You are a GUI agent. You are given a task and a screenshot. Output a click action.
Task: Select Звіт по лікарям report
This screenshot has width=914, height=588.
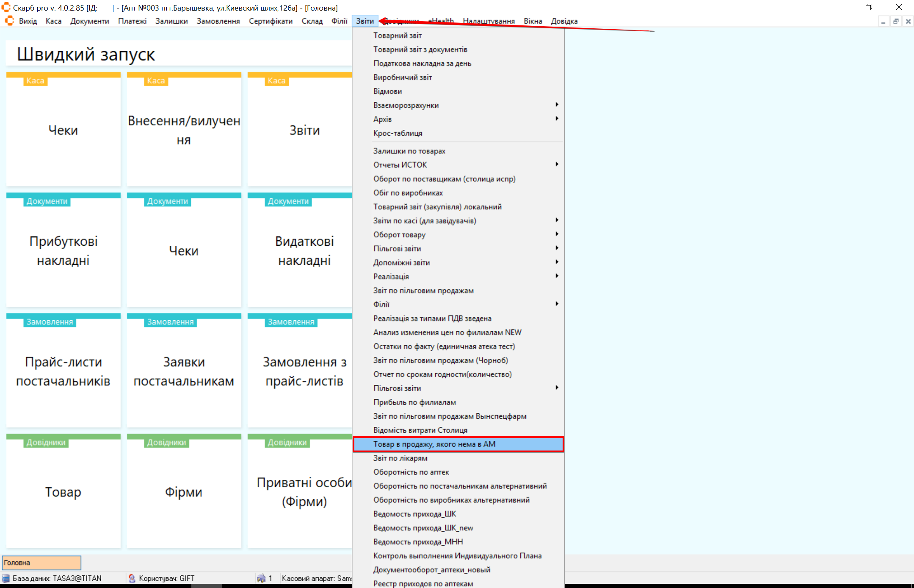pos(400,458)
